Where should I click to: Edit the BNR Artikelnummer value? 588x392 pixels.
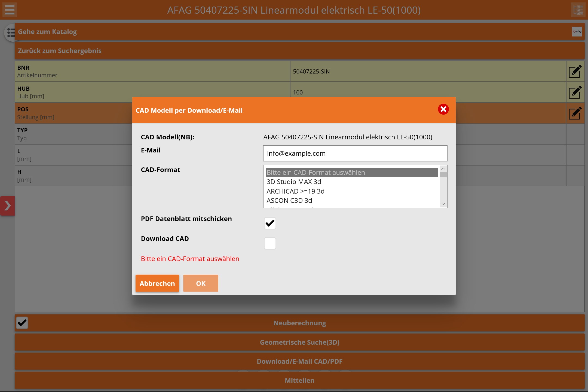click(x=575, y=72)
